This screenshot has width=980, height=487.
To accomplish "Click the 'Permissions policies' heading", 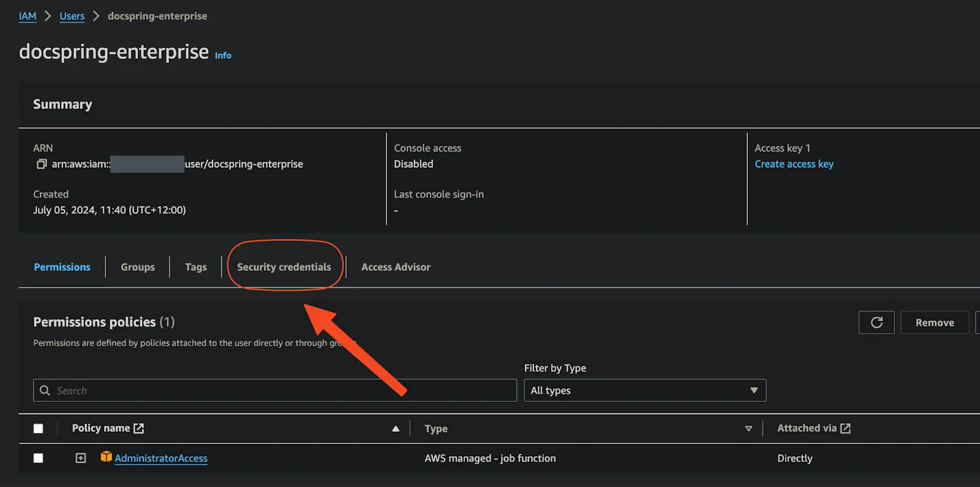I will click(x=94, y=322).
